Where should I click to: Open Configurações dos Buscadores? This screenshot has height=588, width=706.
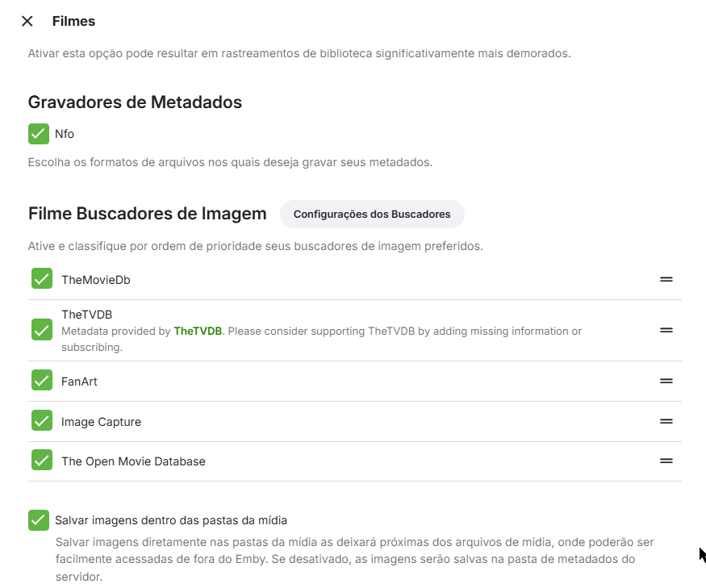coord(372,214)
